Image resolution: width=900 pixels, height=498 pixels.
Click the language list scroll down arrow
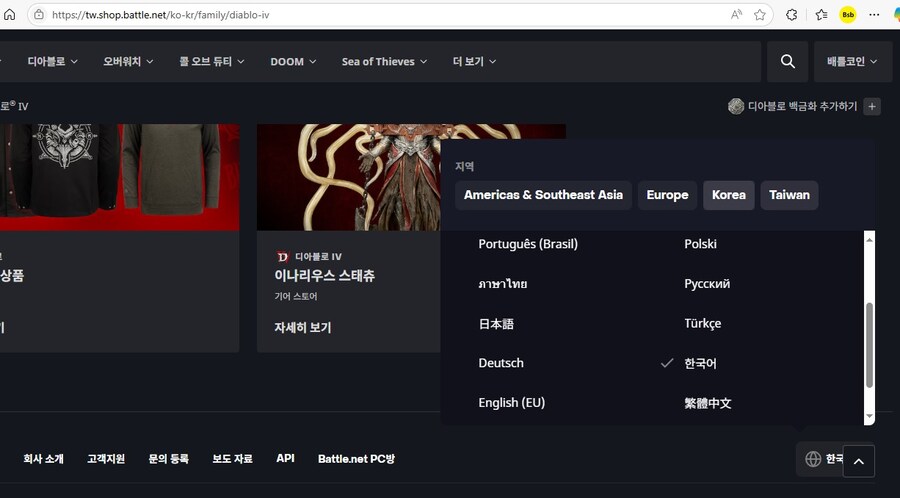coord(869,417)
